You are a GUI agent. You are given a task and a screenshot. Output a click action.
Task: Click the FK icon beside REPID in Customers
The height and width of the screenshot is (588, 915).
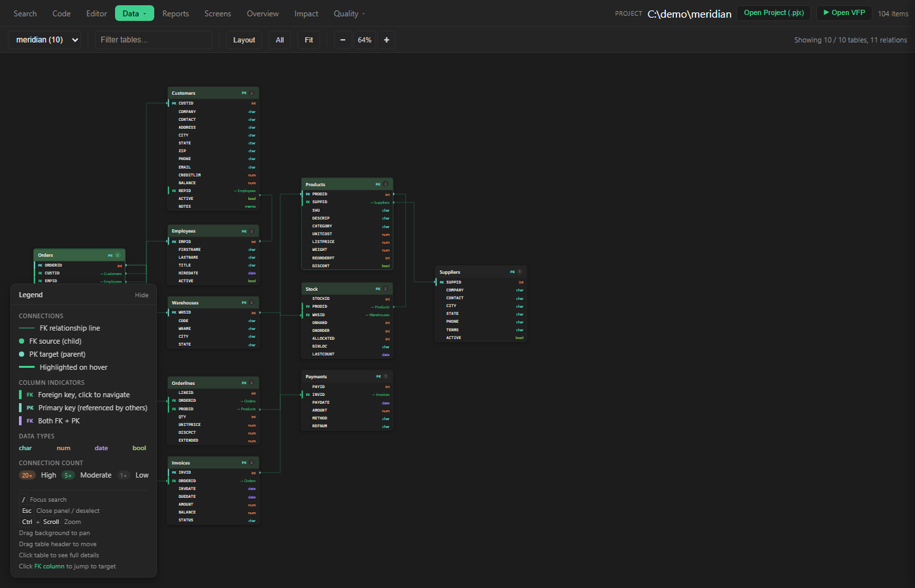tap(174, 191)
